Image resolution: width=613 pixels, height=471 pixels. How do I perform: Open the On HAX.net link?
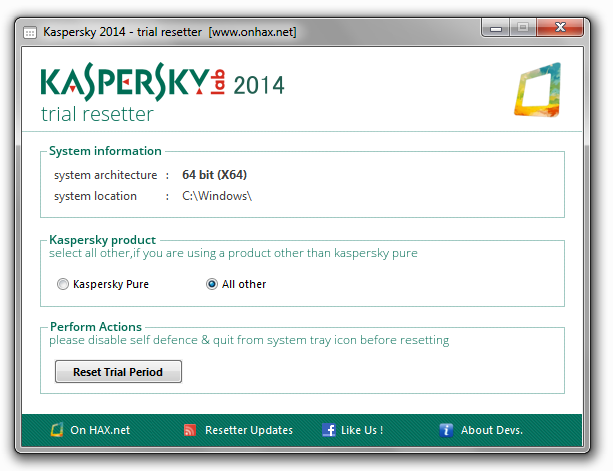pos(100,430)
